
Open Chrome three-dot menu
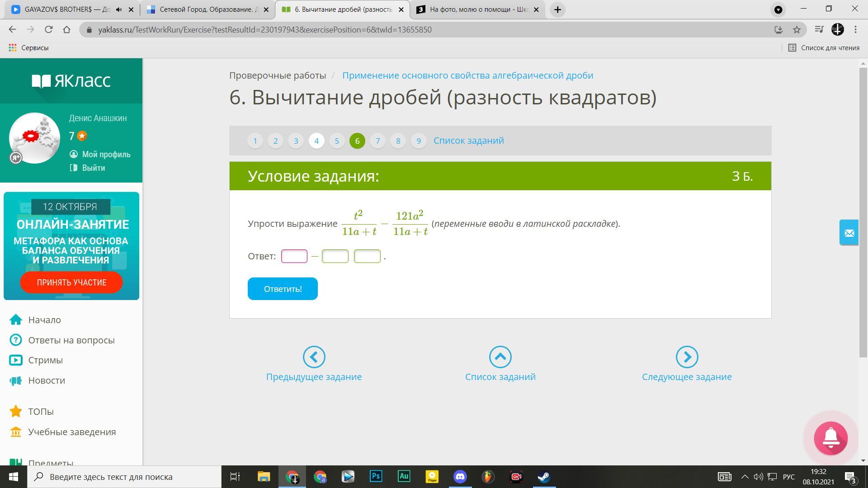[x=855, y=30]
